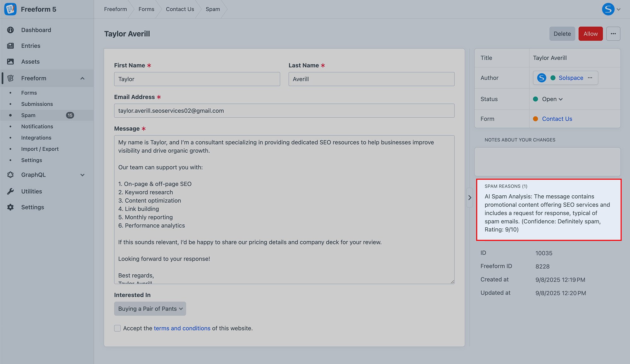
Task: Click the Entries newspaper icon
Action: tap(10, 46)
